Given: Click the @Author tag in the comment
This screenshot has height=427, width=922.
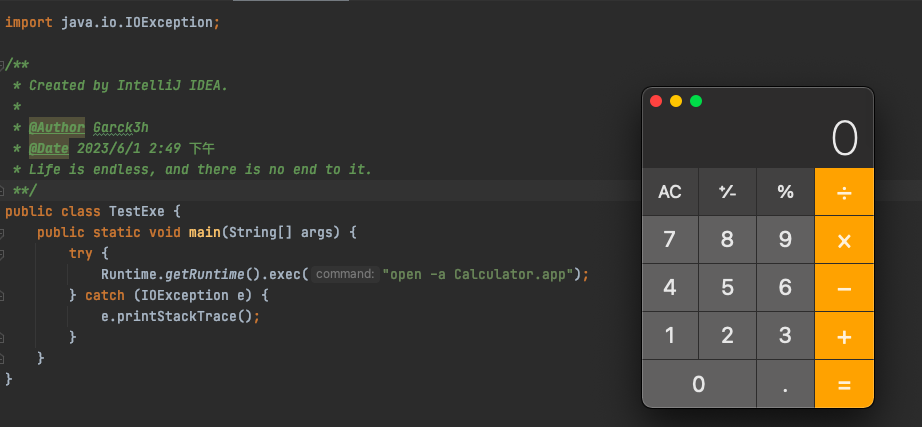Looking at the screenshot, I should click(x=57, y=127).
